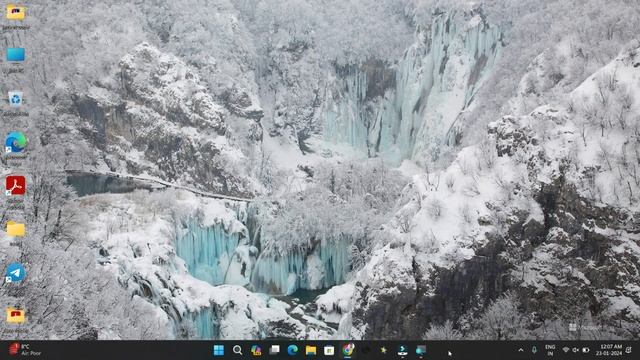Image resolution: width=640 pixels, height=360 pixels.
Task: Open clock and calendar flyout
Action: [609, 350]
